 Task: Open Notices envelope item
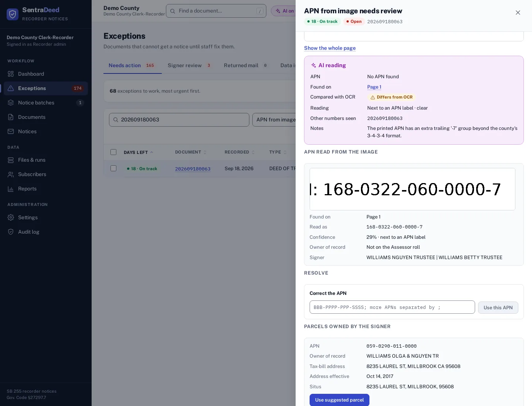coord(46,131)
